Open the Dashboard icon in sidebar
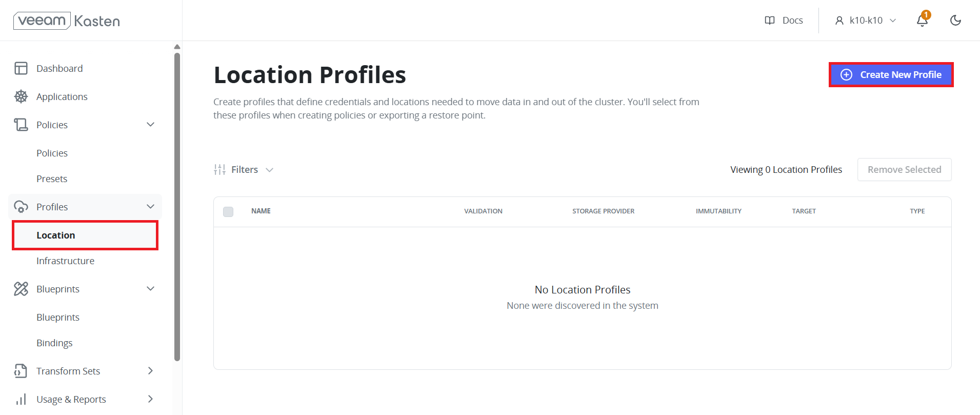 pos(21,68)
